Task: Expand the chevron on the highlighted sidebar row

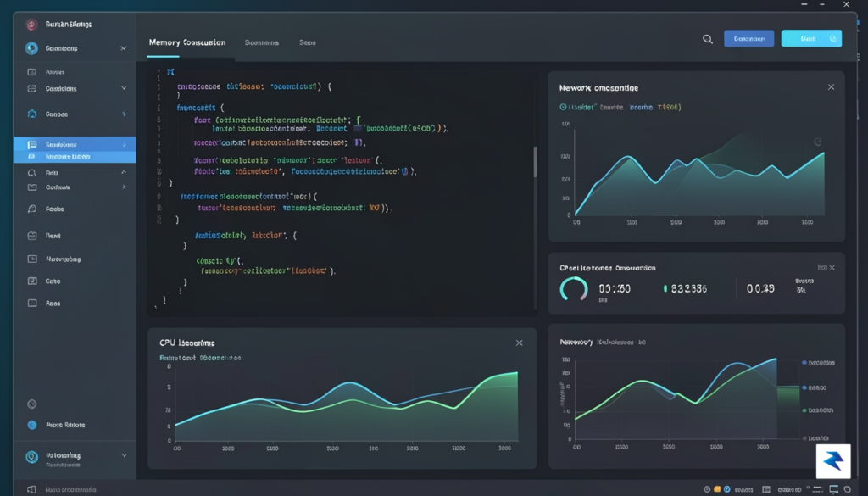Action: (x=124, y=144)
